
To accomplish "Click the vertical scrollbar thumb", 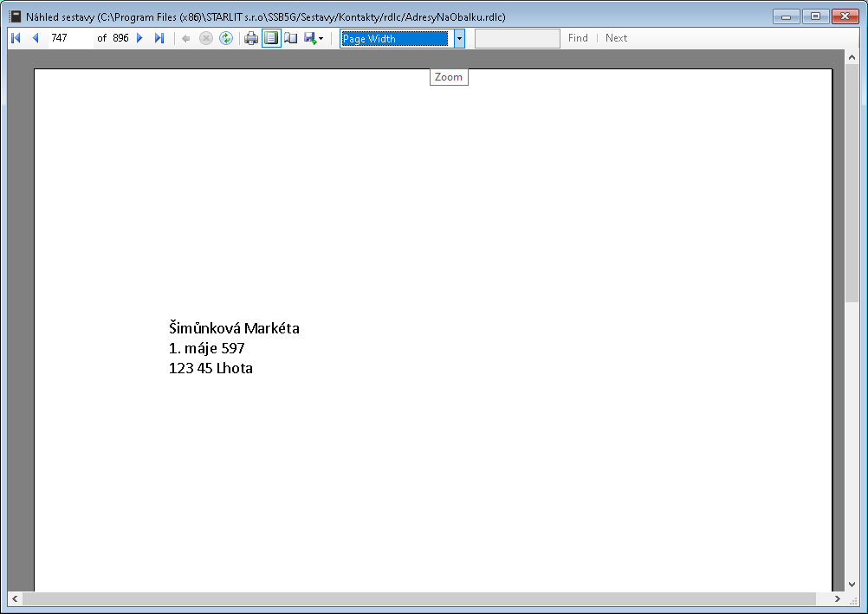I will pos(852,182).
